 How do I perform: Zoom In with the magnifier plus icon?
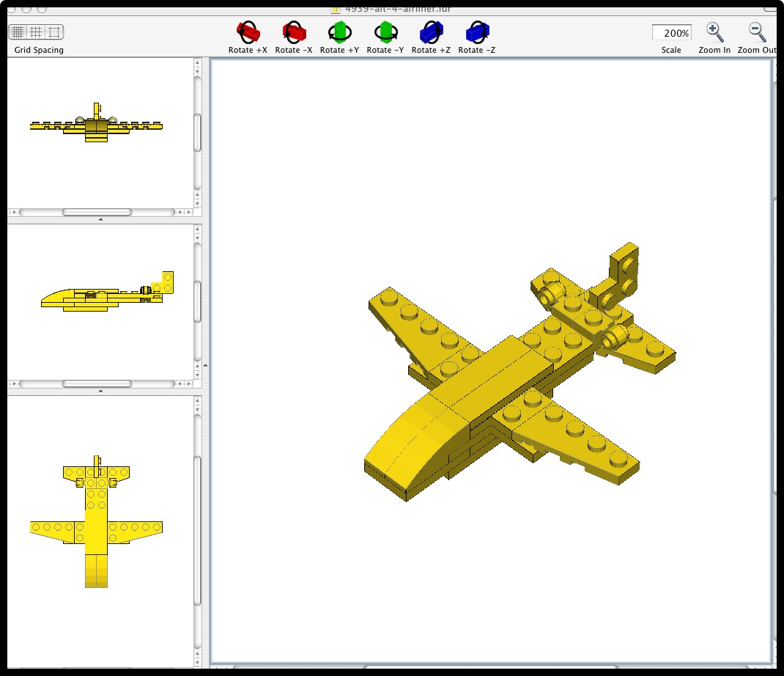coord(715,32)
